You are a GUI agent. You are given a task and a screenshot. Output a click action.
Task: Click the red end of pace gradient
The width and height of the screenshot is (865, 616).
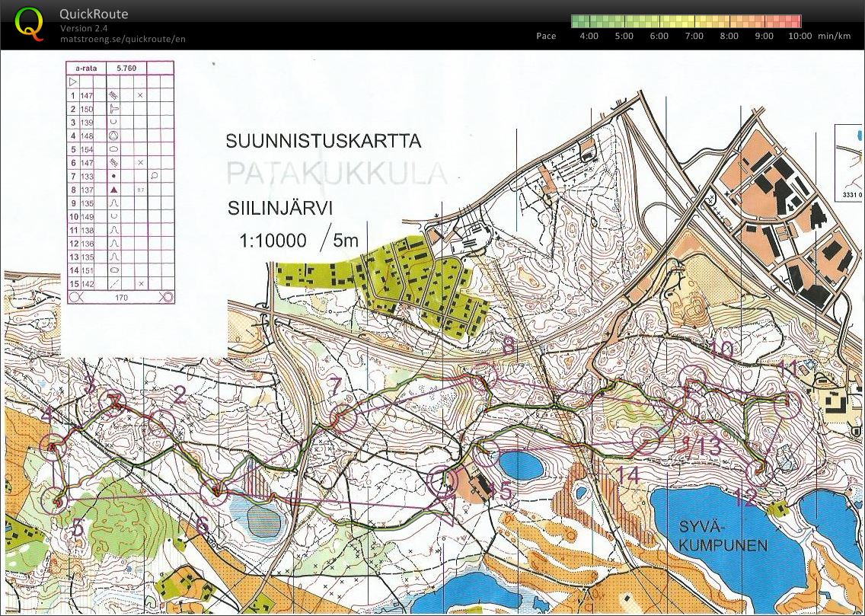796,21
